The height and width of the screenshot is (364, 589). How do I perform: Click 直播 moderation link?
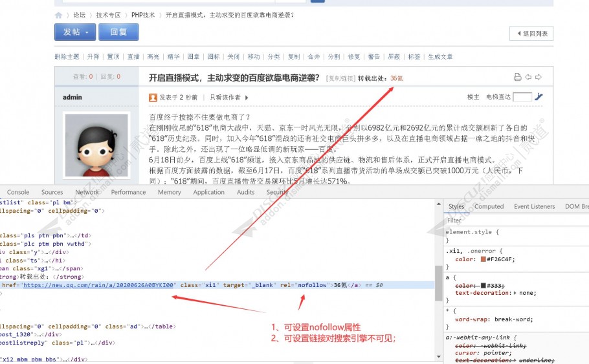coord(133,57)
